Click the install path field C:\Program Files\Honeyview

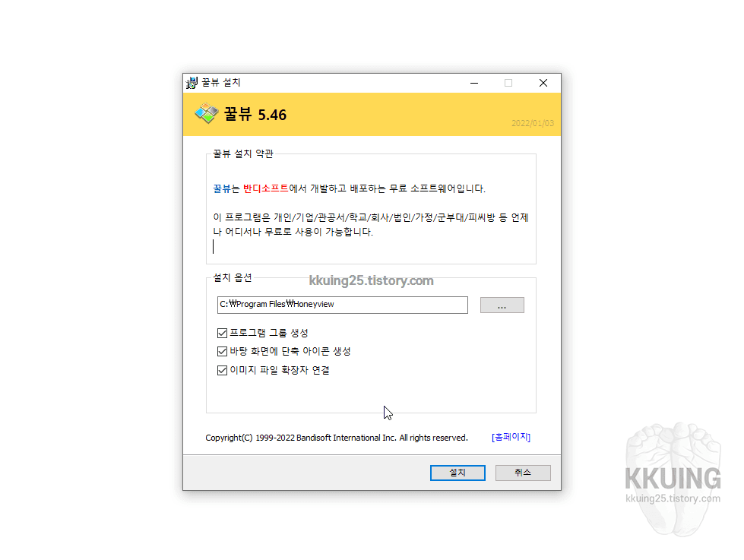point(343,305)
